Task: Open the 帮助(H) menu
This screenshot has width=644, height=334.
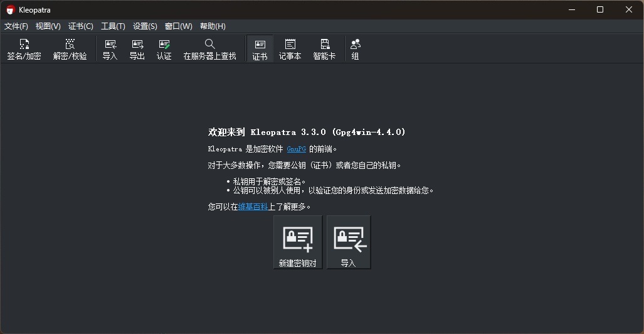Action: [x=213, y=26]
